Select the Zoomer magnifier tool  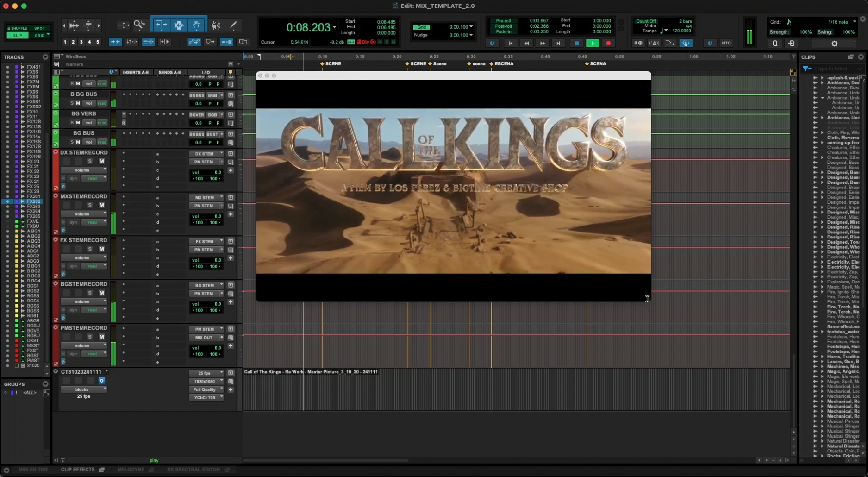pos(140,25)
